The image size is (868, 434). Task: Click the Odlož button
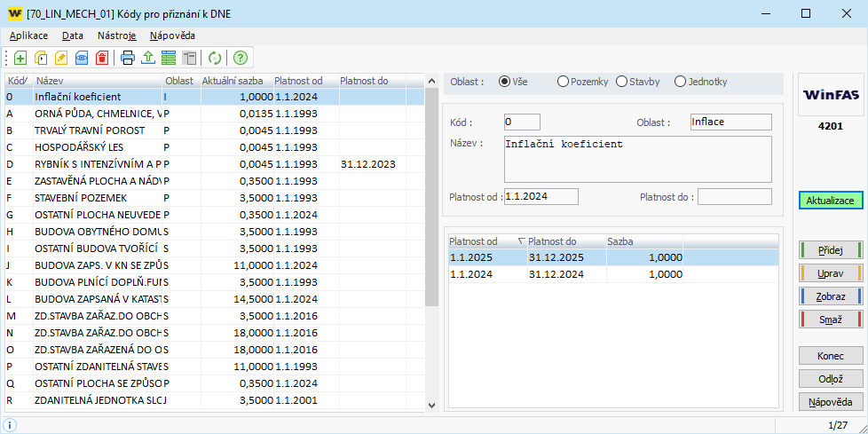[831, 379]
